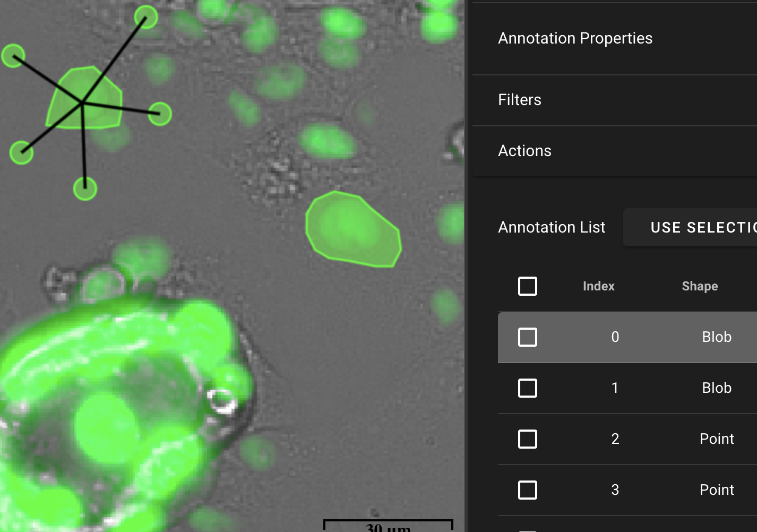Check the checkbox for annotation index 0

[528, 337]
